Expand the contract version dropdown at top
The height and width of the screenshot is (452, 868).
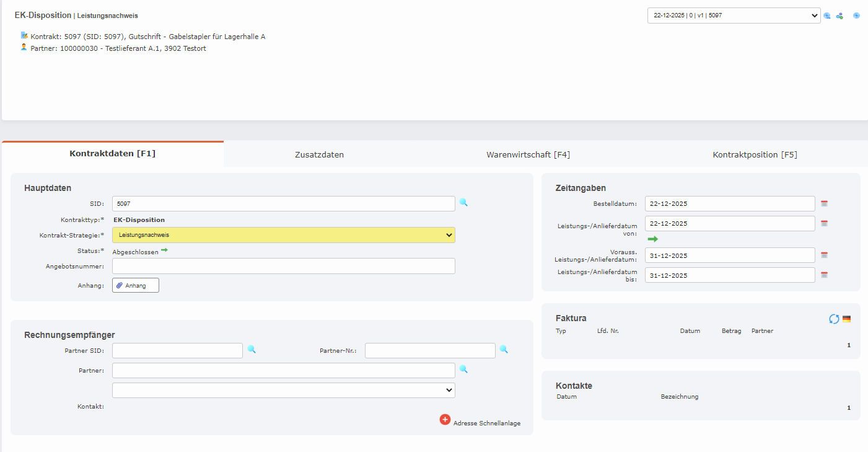pyautogui.click(x=734, y=16)
